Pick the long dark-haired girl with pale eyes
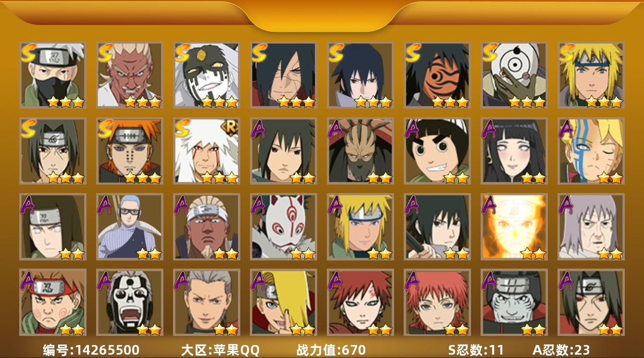This screenshot has width=644, height=358. 514,151
